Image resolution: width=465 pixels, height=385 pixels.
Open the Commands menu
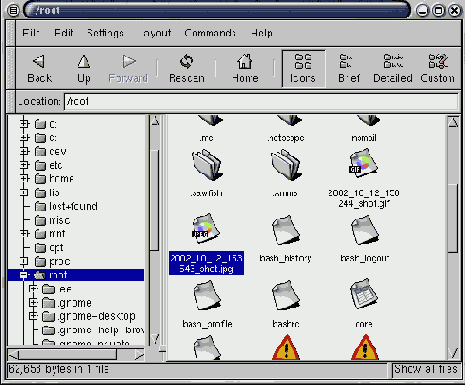coord(210,33)
